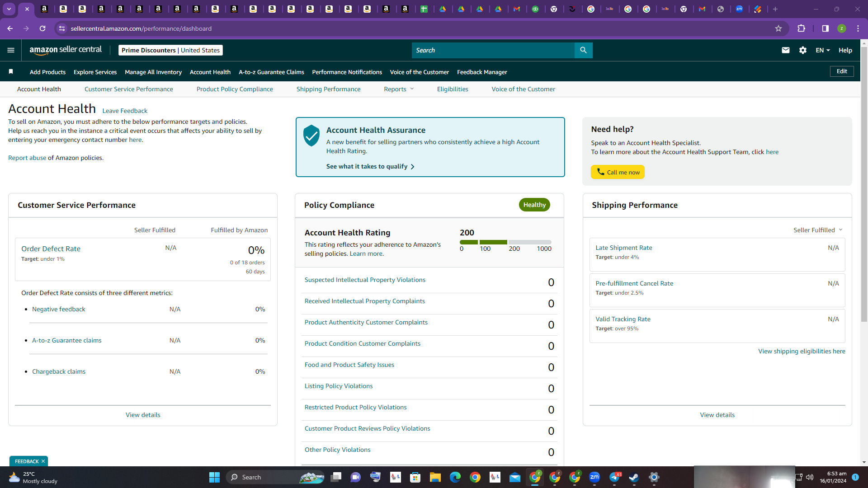Open Microsoft Edge from the taskbar

(x=455, y=477)
